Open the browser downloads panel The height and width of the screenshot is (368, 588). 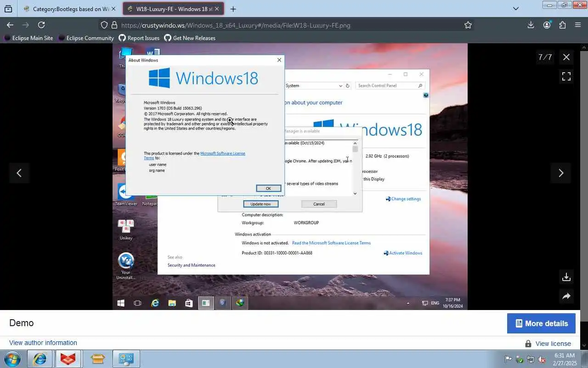pos(531,25)
